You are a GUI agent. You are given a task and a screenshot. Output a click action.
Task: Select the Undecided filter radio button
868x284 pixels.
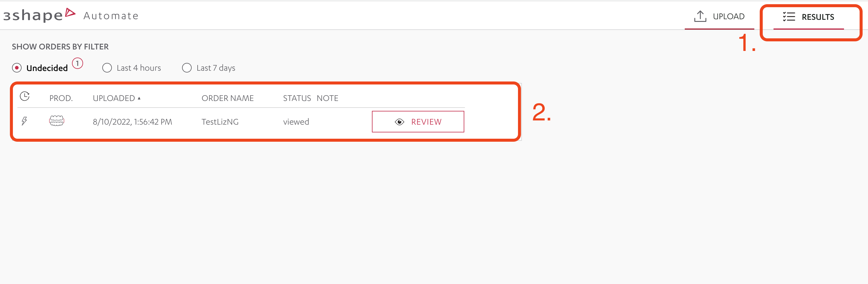click(x=17, y=68)
